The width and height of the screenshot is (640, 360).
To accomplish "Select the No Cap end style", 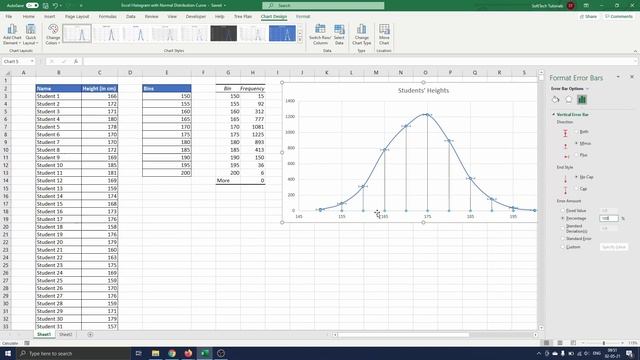I will point(577,177).
